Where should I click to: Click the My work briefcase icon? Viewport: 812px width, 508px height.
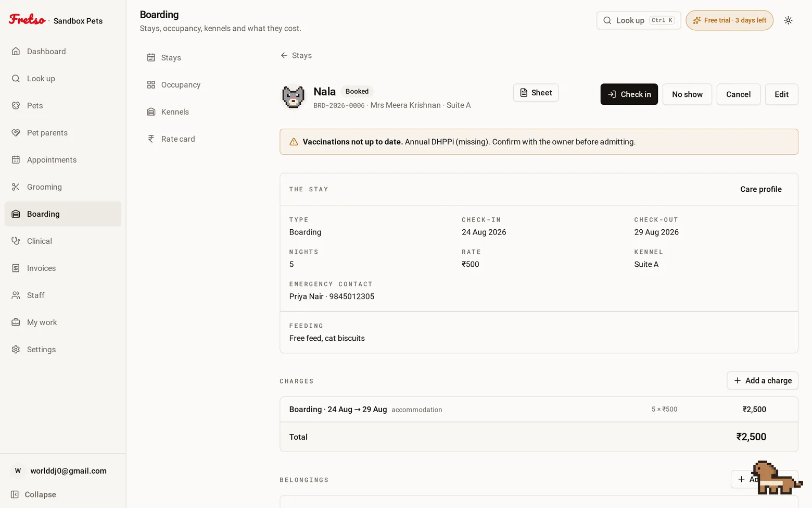(16, 323)
